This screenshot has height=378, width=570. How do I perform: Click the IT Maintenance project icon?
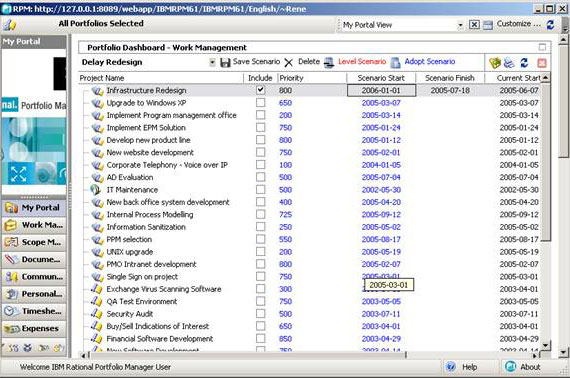pos(96,190)
